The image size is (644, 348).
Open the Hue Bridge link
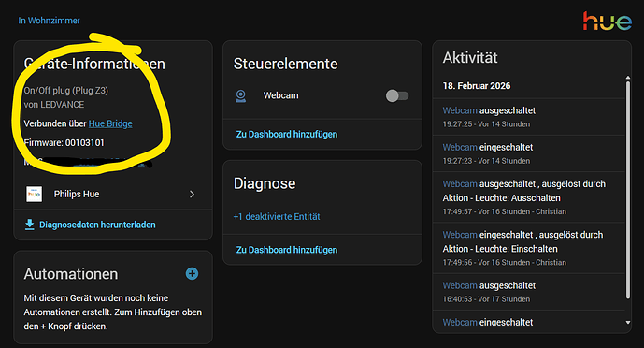[110, 123]
